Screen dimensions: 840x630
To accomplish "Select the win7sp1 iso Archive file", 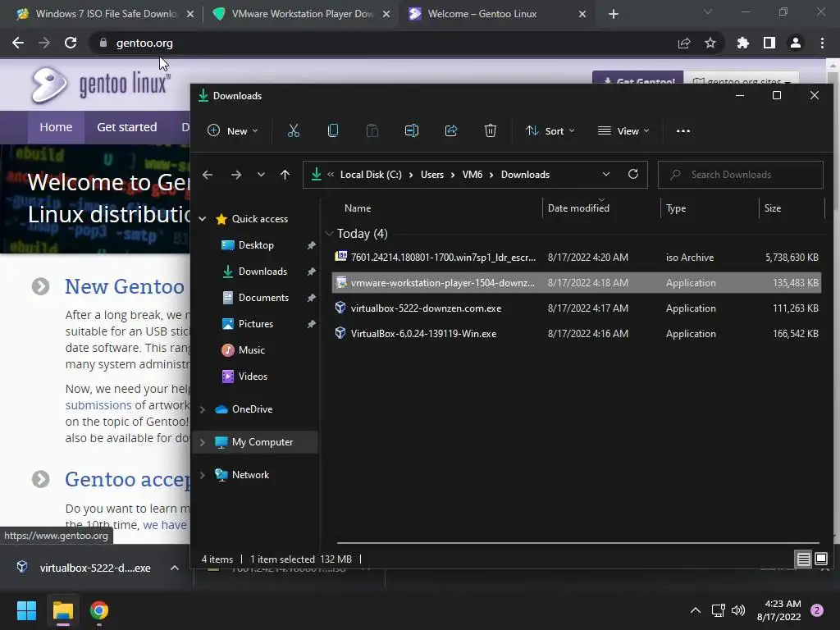I will tap(577, 257).
